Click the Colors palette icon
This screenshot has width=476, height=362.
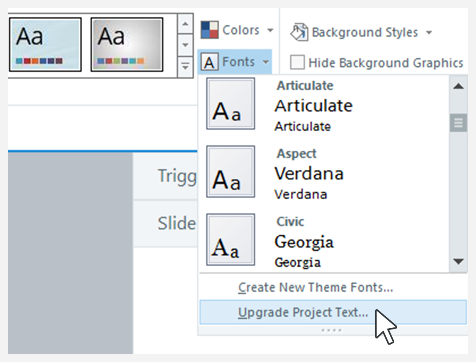(x=210, y=30)
